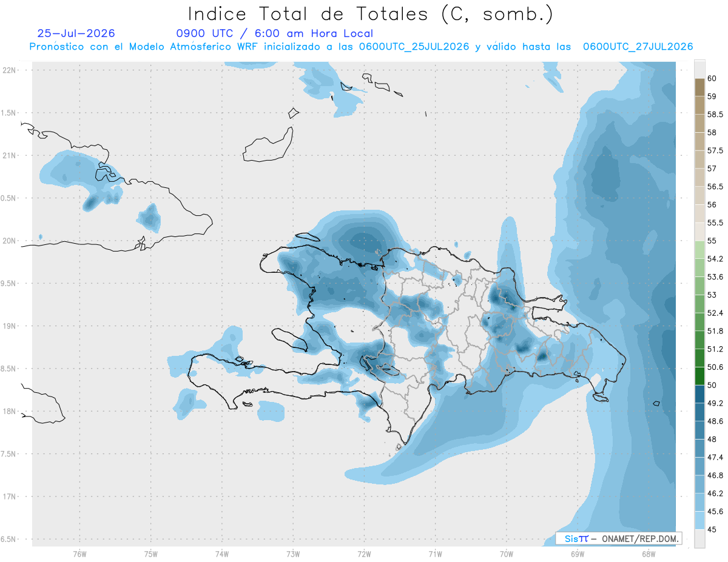Click the colorbar value '55'

click(712, 241)
